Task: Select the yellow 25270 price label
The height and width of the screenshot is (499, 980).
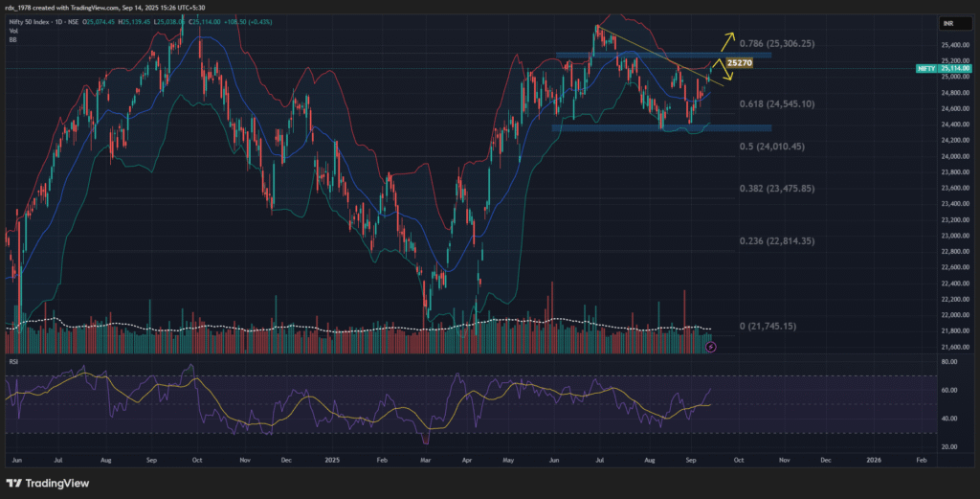Action: 739,63
